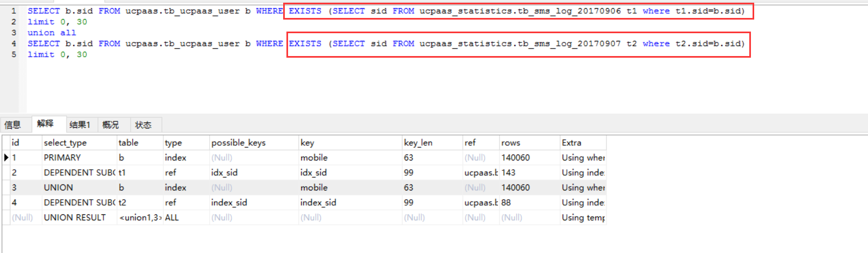
Task: Select the ALL type cell
Action: click(186, 218)
